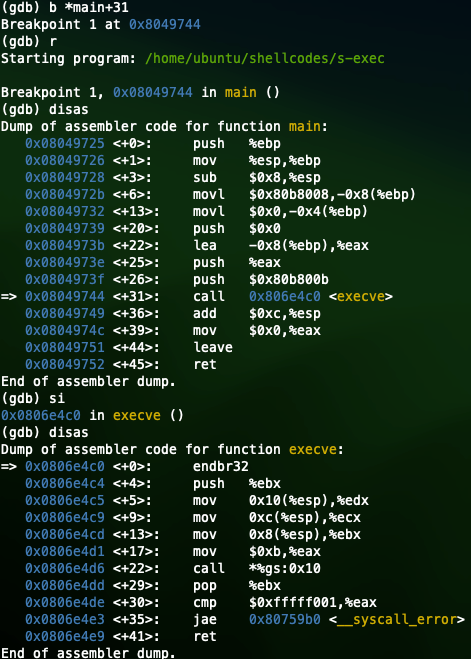
Task: Click the 'execve' function name in dump header
Action: click(x=313, y=449)
